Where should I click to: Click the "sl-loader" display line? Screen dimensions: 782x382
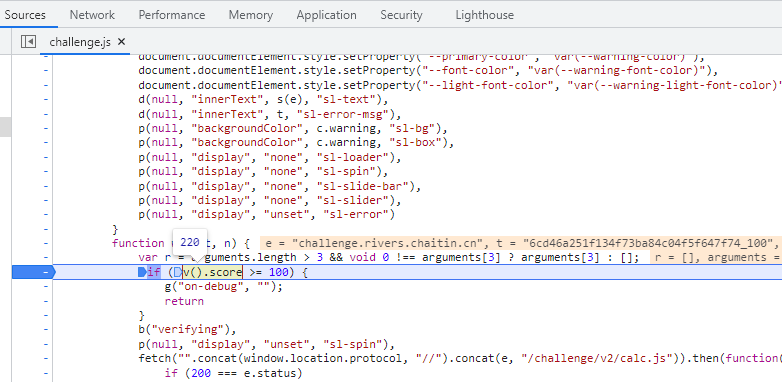click(270, 158)
